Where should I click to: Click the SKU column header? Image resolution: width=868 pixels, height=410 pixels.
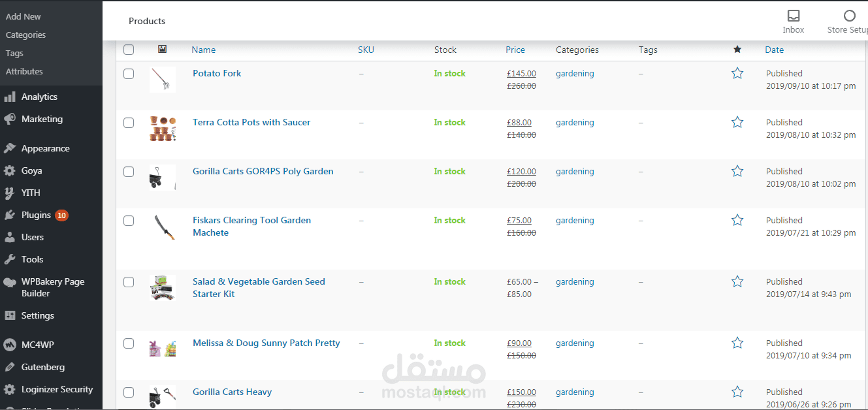366,50
